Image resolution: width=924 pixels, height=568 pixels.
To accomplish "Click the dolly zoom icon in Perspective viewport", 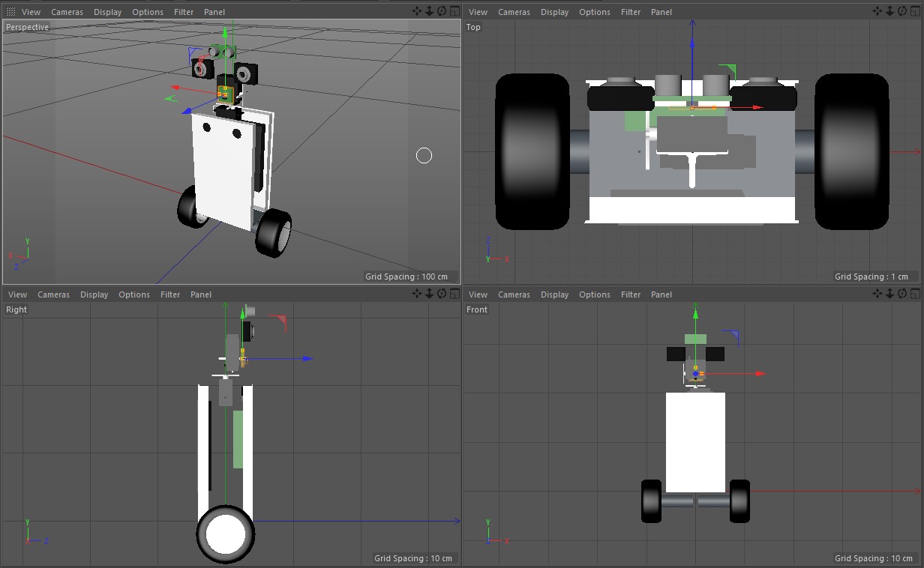I will (430, 11).
